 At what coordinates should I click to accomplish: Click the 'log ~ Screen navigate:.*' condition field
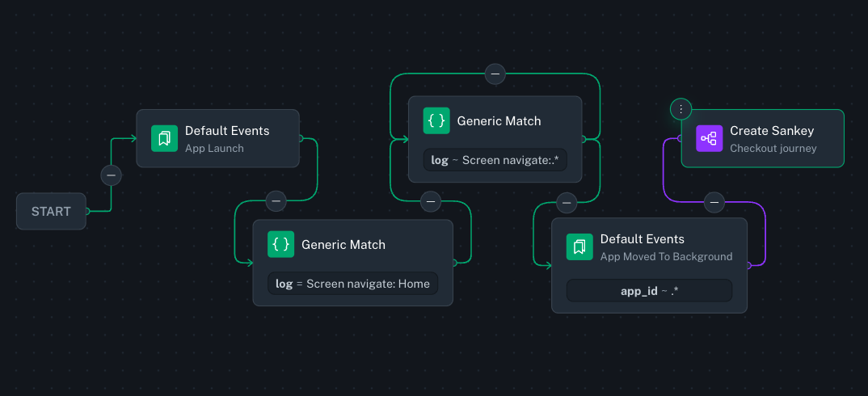click(x=495, y=160)
